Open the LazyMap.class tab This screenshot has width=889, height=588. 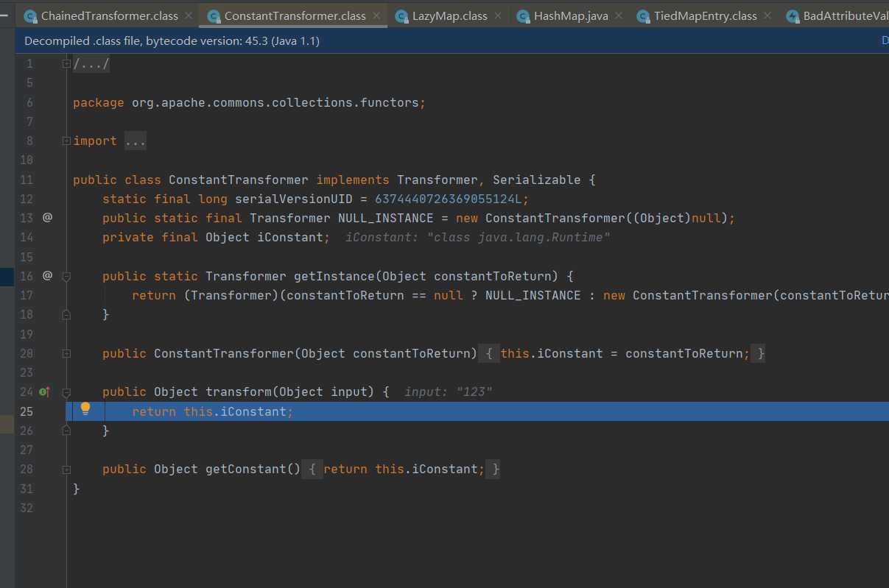tap(451, 15)
